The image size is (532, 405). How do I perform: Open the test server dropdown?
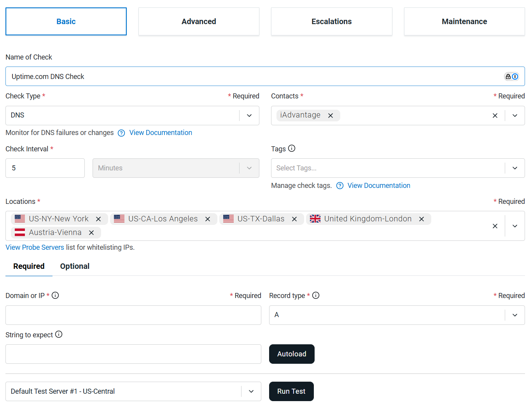pyautogui.click(x=251, y=391)
